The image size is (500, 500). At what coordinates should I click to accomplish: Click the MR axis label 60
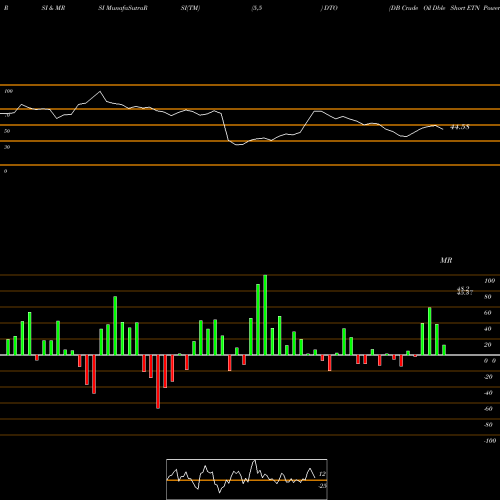coord(487,313)
